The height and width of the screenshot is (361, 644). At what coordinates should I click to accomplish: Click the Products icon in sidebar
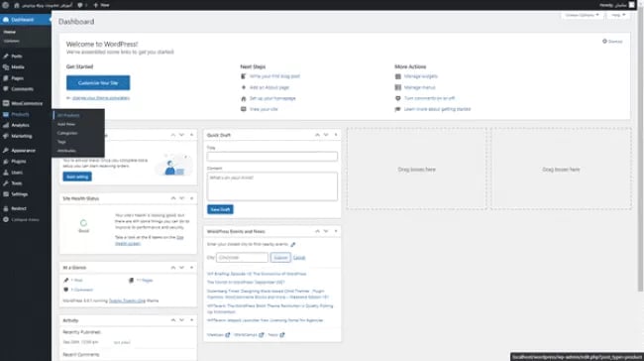point(6,114)
